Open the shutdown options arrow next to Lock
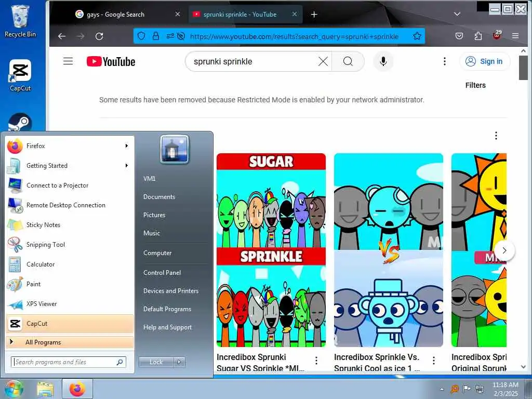Screen dimensions: 532x399 click(179, 362)
